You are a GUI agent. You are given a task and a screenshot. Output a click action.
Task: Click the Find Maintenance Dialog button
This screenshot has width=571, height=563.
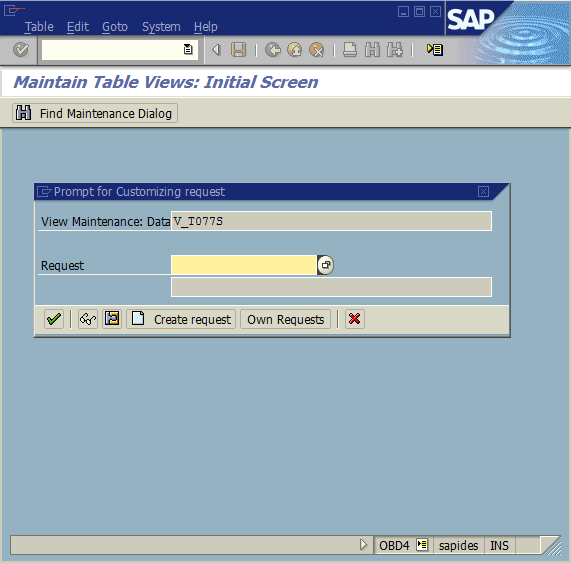(95, 113)
